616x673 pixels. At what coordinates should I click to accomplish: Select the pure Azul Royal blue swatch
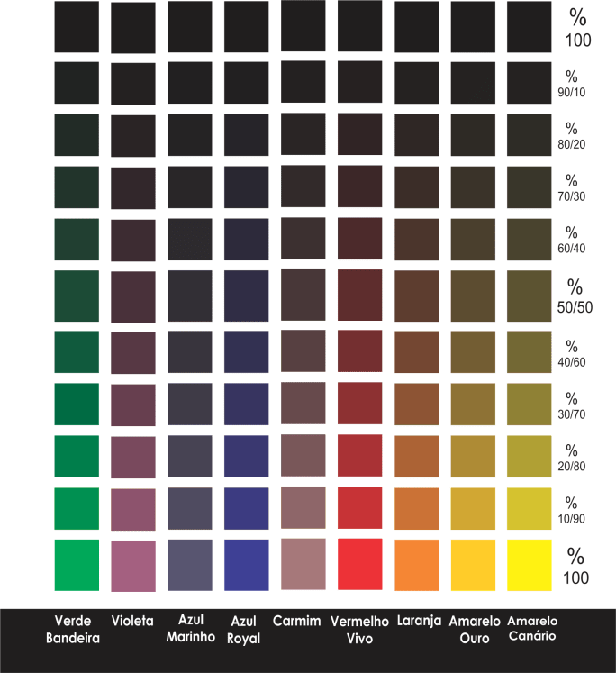click(x=246, y=565)
